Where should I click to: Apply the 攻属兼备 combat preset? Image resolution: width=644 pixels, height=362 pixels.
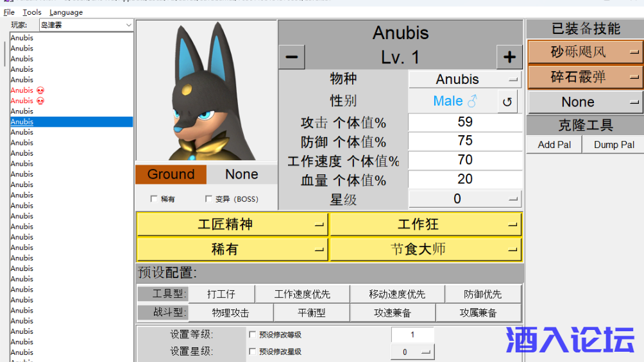click(479, 313)
